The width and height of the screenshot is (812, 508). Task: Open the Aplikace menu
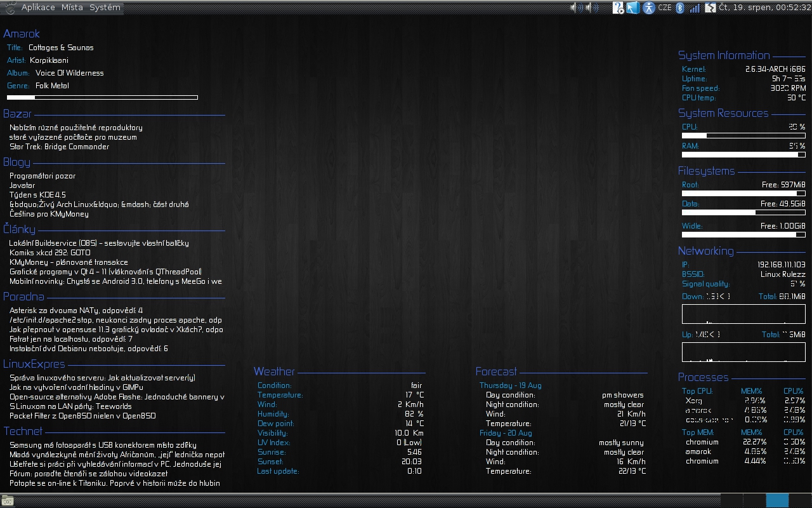coord(38,8)
